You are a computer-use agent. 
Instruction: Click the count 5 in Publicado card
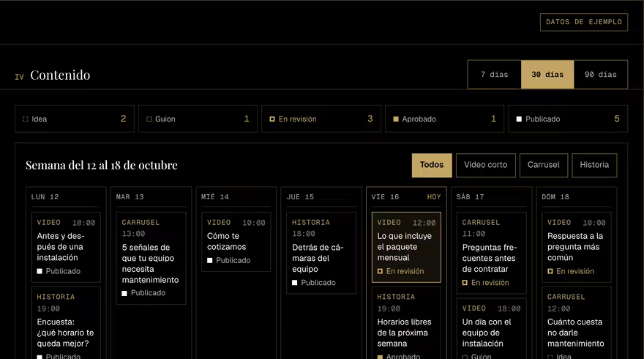click(x=617, y=119)
